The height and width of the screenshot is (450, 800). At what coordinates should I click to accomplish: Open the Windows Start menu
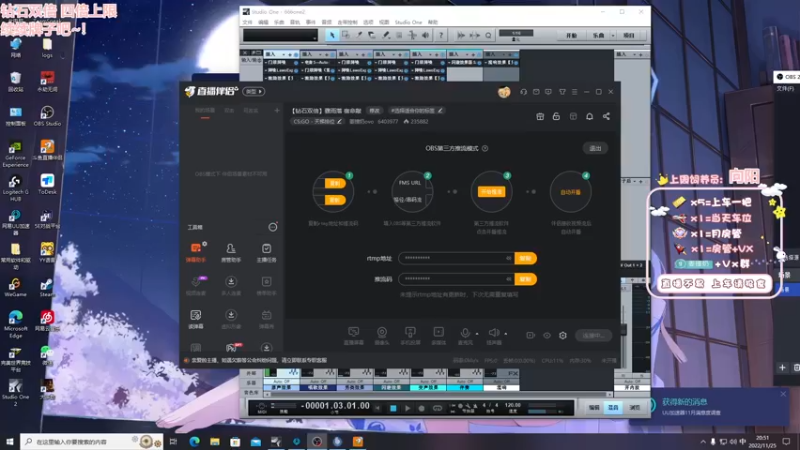coord(10,441)
